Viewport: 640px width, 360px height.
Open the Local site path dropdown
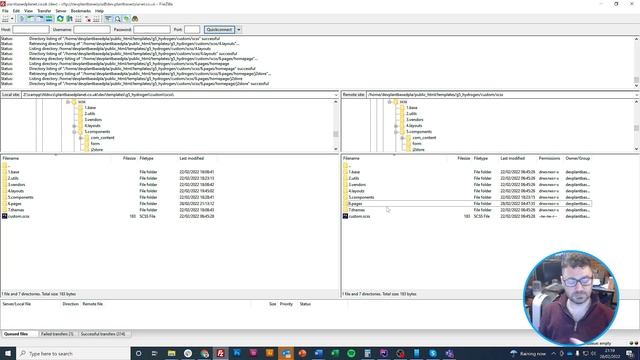pyautogui.click(x=336, y=95)
